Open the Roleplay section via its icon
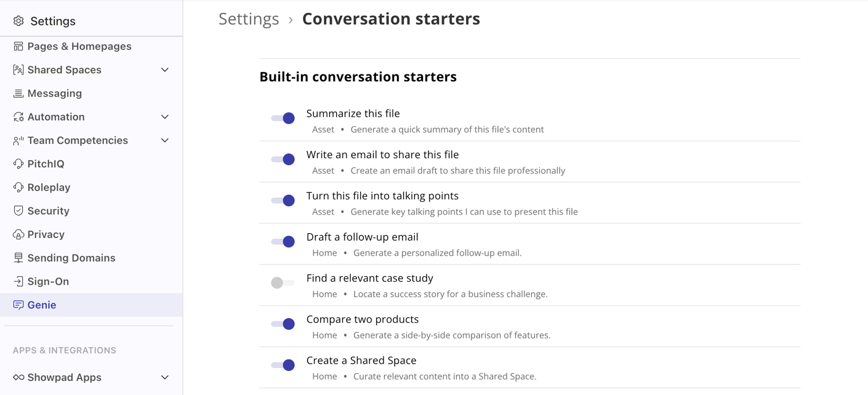 coord(17,187)
